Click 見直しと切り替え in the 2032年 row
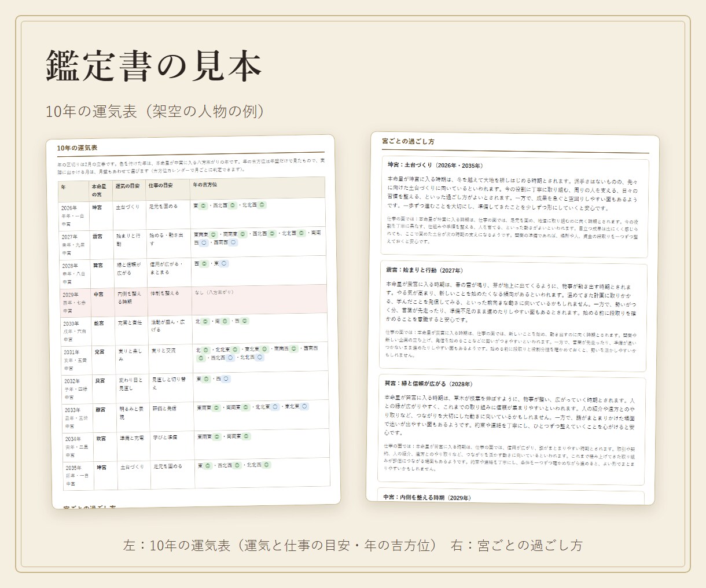This screenshot has width=706, height=588. (x=169, y=383)
